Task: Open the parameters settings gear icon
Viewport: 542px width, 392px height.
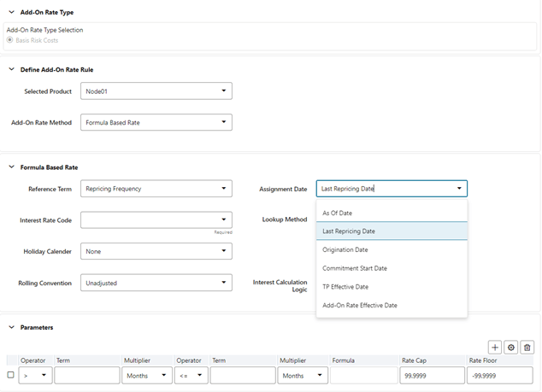Action: pyautogui.click(x=511, y=348)
